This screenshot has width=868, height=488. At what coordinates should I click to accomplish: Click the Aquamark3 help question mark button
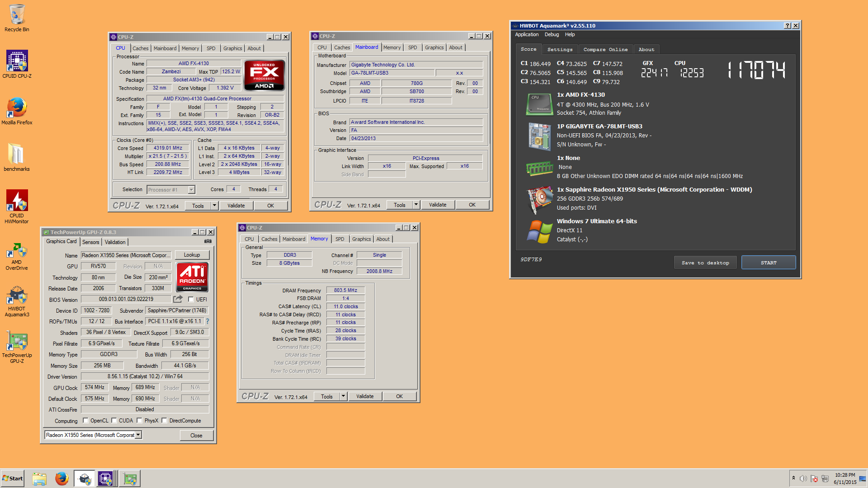[x=788, y=26]
